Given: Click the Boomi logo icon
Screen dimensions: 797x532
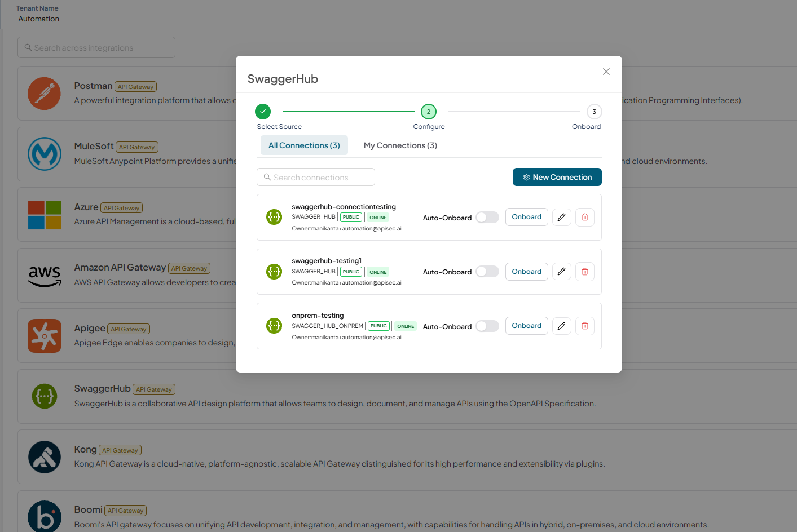Looking at the screenshot, I should click(x=45, y=516).
